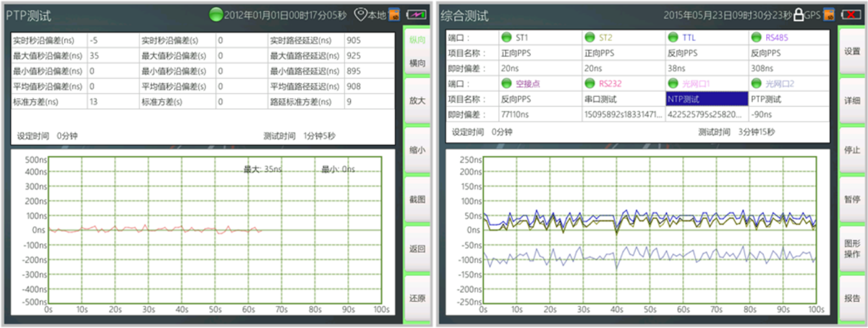868x328 pixels.
Task: Select the highlighted NTP测试 cell
Action: point(706,98)
